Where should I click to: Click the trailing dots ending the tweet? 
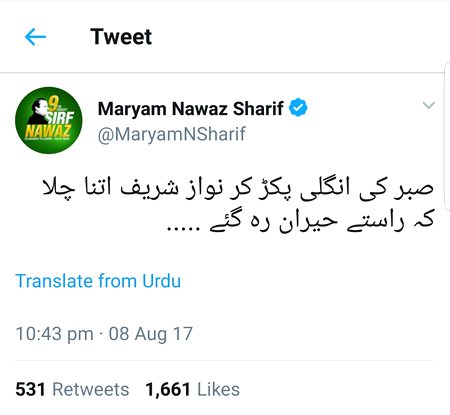click(183, 229)
